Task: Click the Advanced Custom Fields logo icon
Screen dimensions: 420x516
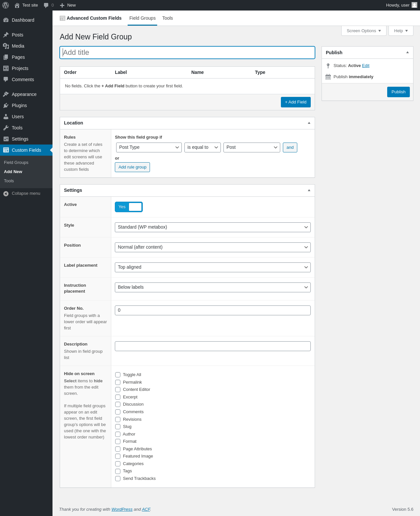Action: coord(62,18)
